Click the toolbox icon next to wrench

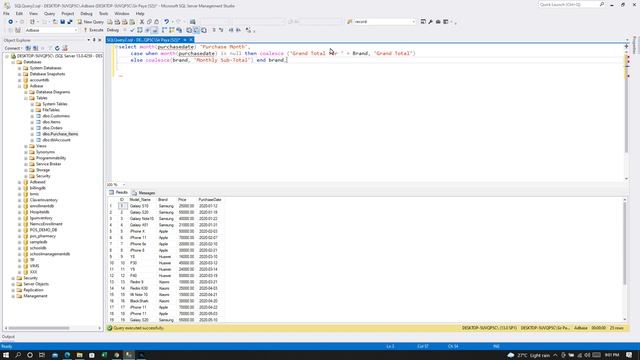click(438, 22)
